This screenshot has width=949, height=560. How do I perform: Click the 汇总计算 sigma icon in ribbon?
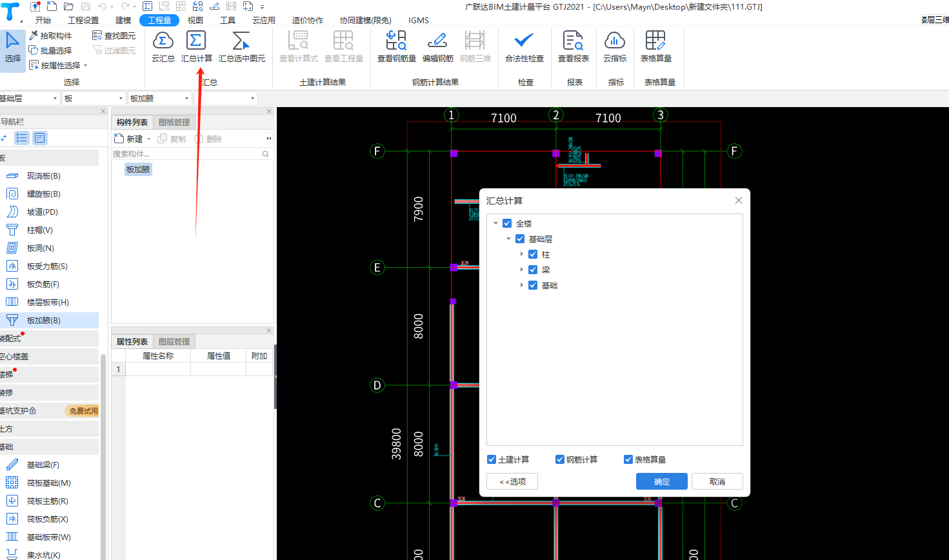click(196, 41)
